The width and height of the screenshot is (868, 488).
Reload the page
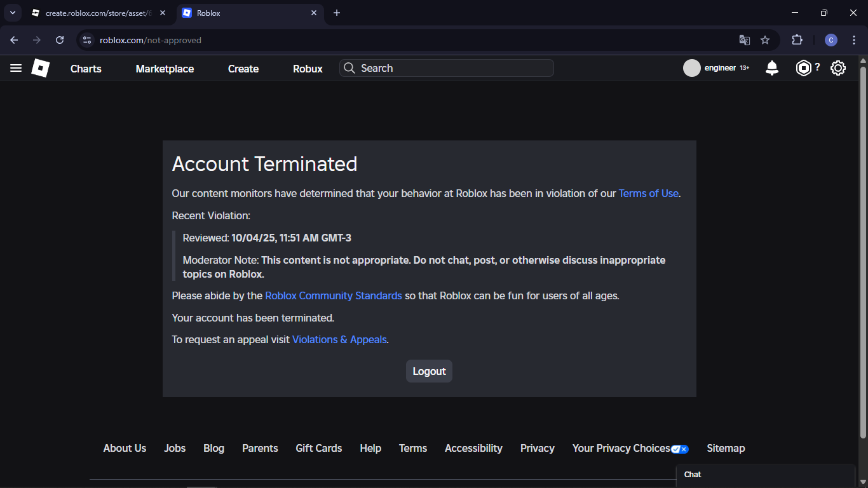60,40
